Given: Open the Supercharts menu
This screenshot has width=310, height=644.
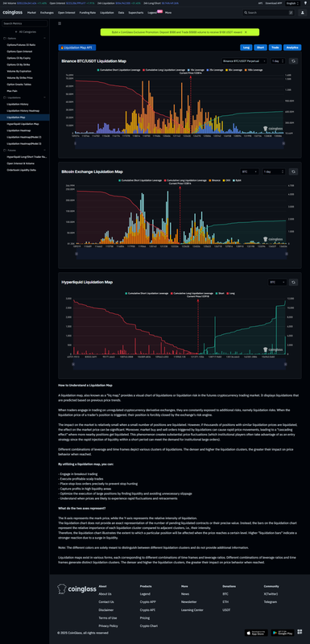Looking at the screenshot, I should (136, 13).
